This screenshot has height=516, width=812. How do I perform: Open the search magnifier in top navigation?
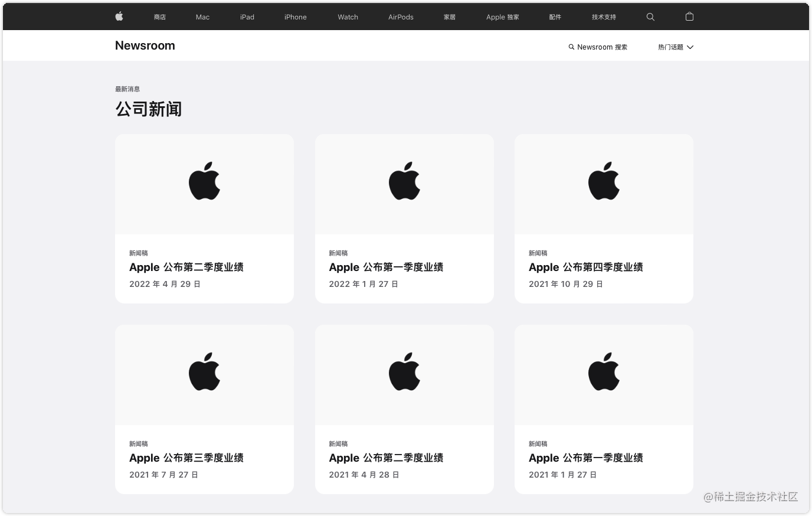coord(650,17)
